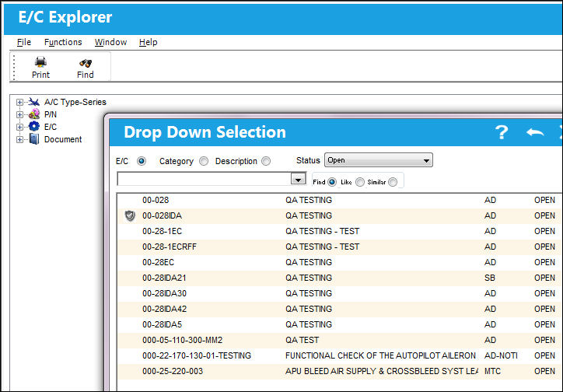This screenshot has width=563, height=392.
Task: Select row 00-028
Action: pos(340,201)
